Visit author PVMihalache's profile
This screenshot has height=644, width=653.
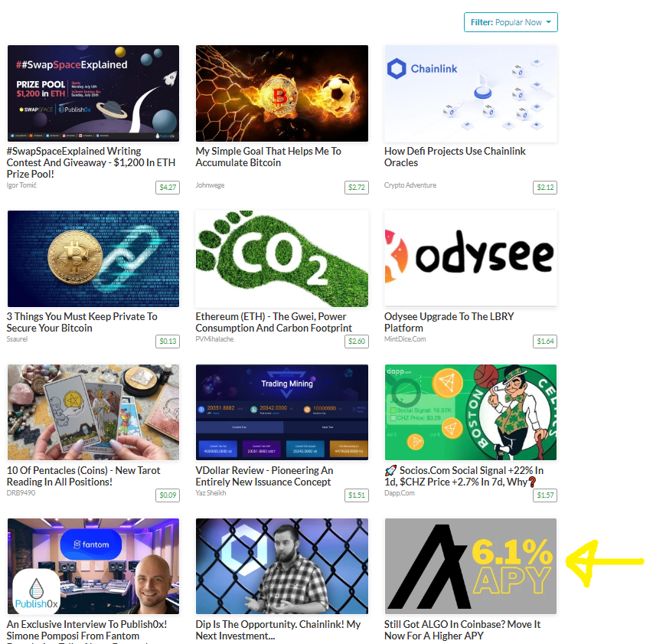[214, 339]
